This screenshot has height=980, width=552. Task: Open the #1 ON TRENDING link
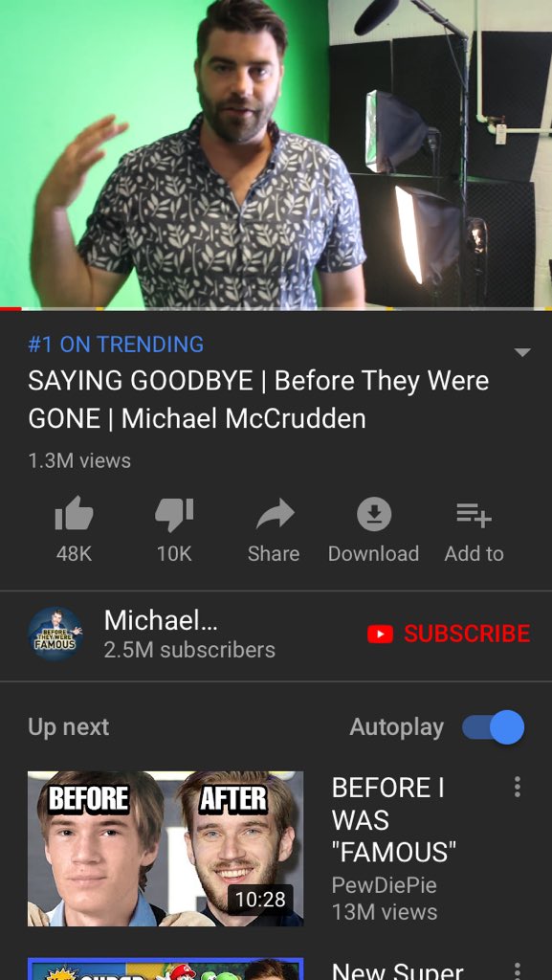pos(116,345)
